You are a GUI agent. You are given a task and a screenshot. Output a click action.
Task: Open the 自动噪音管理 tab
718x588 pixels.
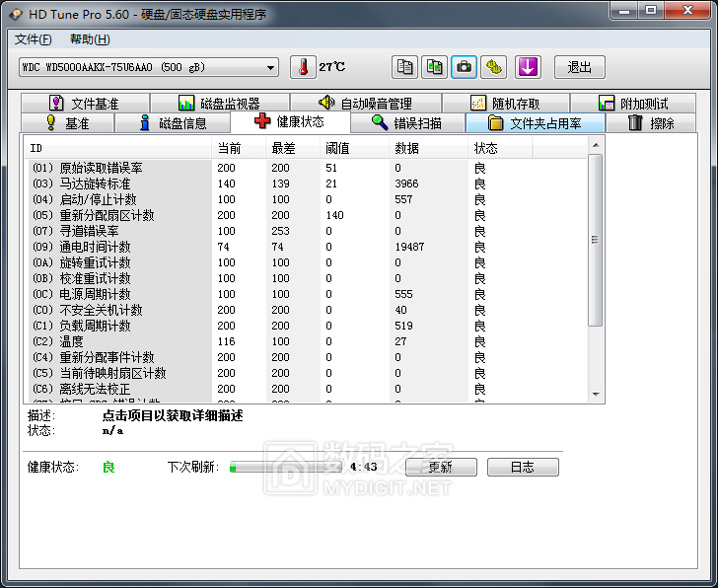pos(365,104)
